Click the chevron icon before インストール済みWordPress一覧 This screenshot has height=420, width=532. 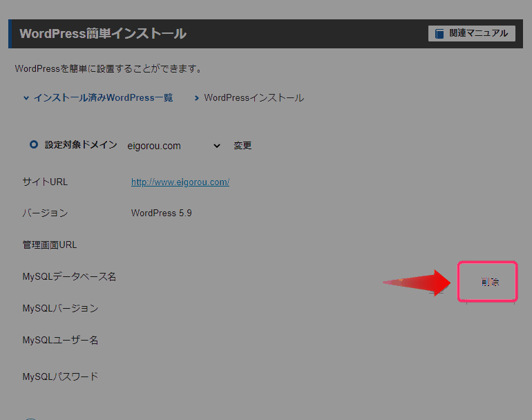[26, 98]
